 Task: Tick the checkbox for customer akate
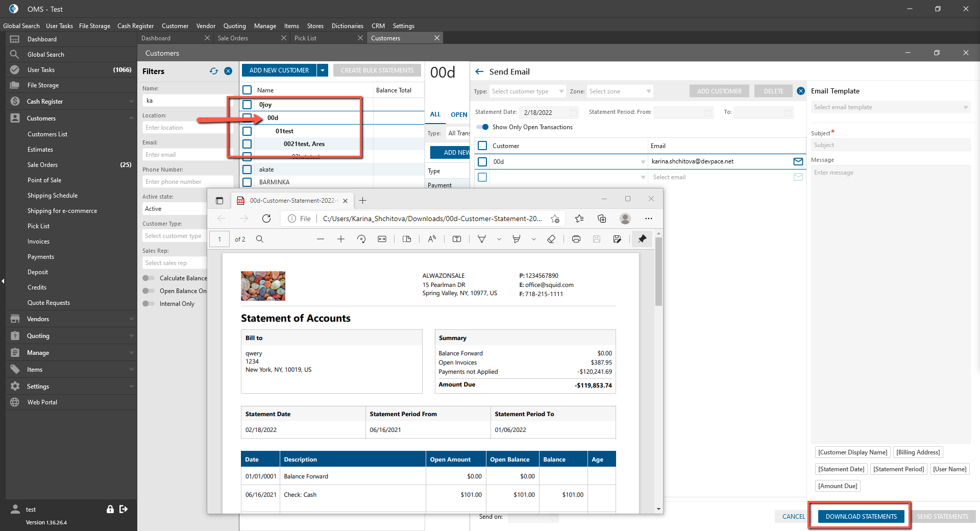(x=247, y=170)
